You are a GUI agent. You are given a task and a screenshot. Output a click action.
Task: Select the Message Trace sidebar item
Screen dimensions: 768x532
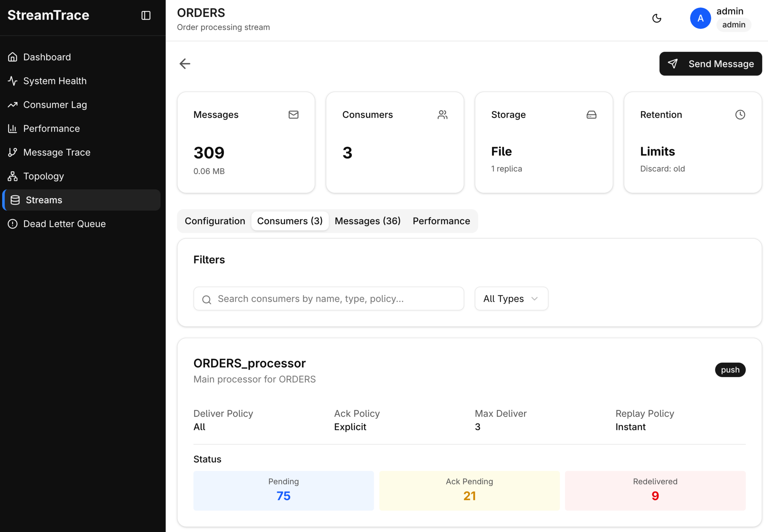coord(57,152)
